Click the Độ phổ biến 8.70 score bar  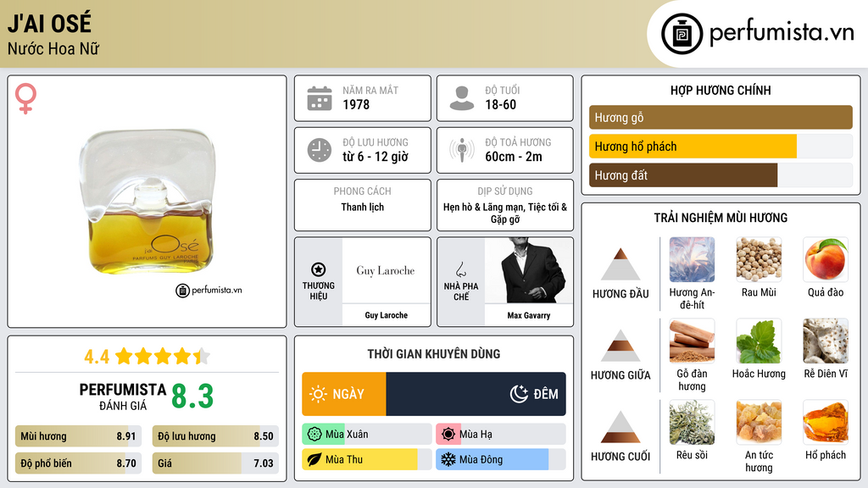click(78, 463)
